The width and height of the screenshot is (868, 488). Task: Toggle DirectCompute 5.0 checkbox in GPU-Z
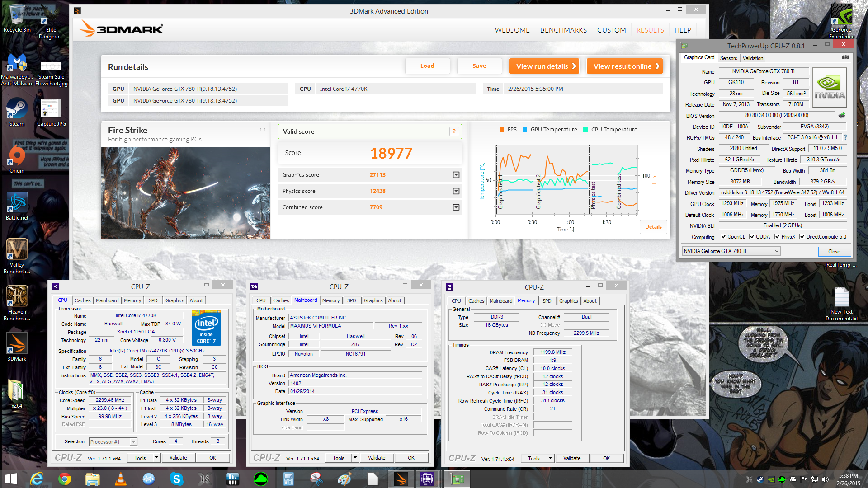tap(802, 237)
